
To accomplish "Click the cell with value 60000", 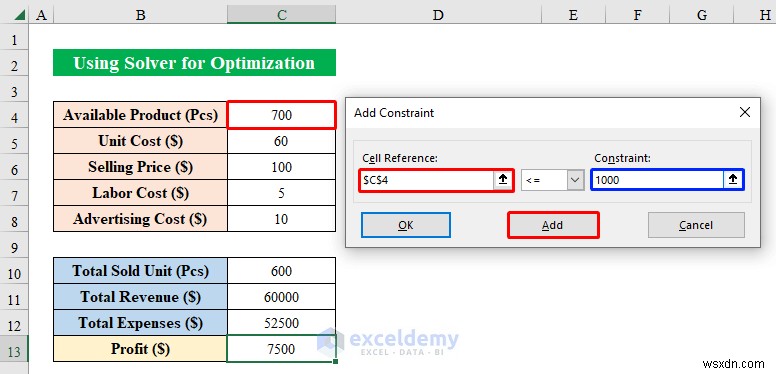I will click(x=282, y=297).
